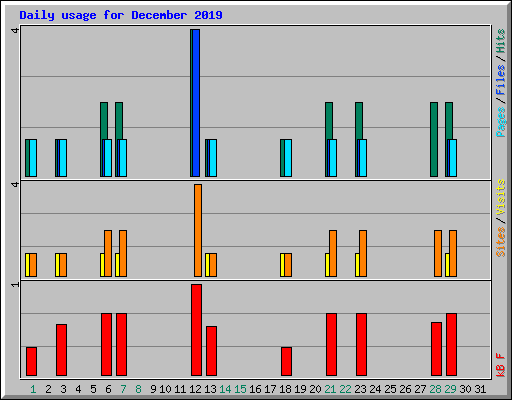
Task: Select day label "16" on the x-axis
Action: [x=255, y=389]
